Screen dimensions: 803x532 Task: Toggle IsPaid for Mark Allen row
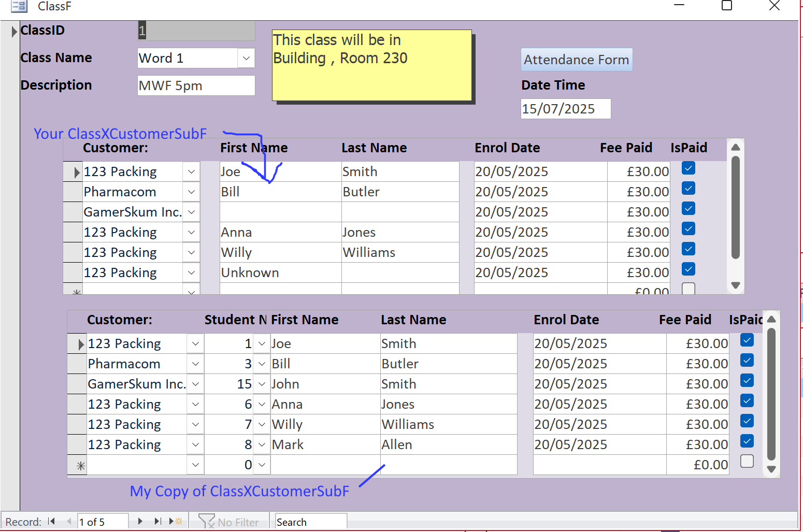click(x=747, y=441)
